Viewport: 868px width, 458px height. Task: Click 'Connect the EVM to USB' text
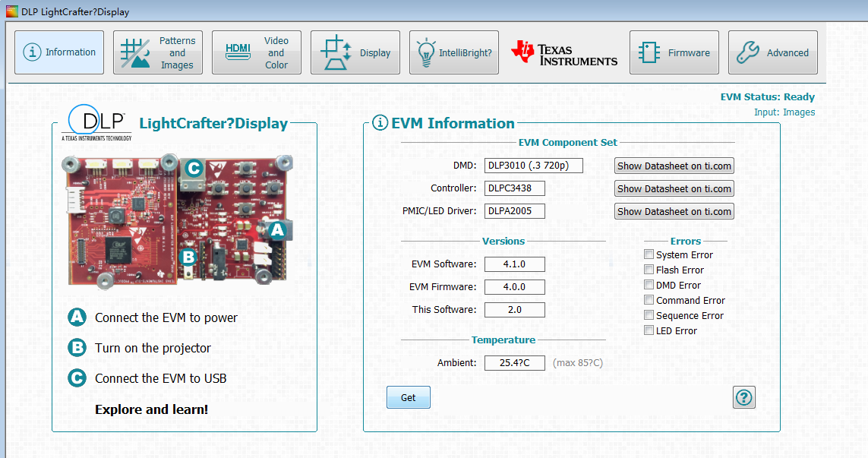point(160,379)
